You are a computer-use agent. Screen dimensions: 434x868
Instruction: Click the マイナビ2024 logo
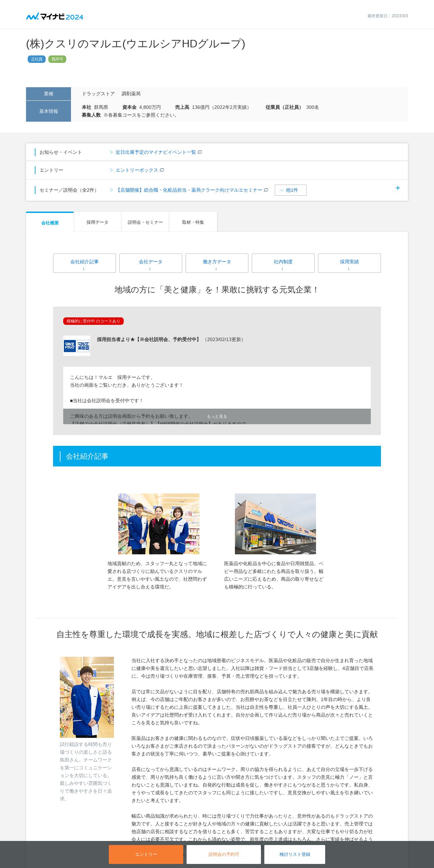click(x=55, y=16)
